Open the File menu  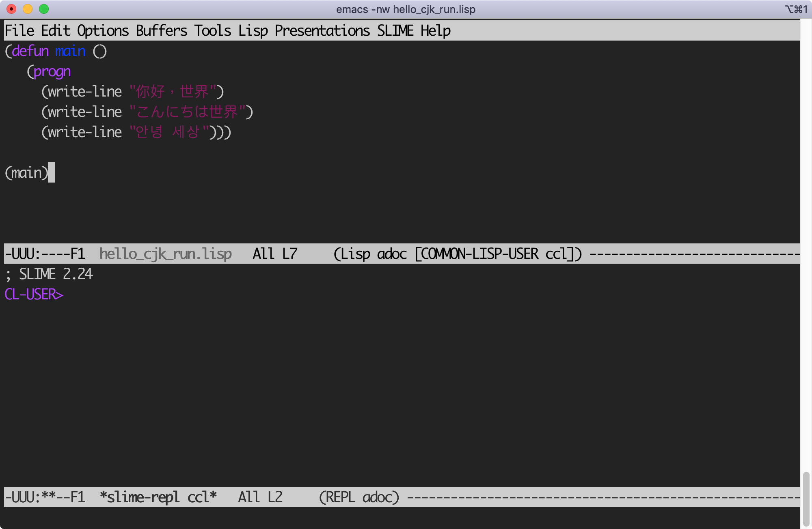click(19, 31)
